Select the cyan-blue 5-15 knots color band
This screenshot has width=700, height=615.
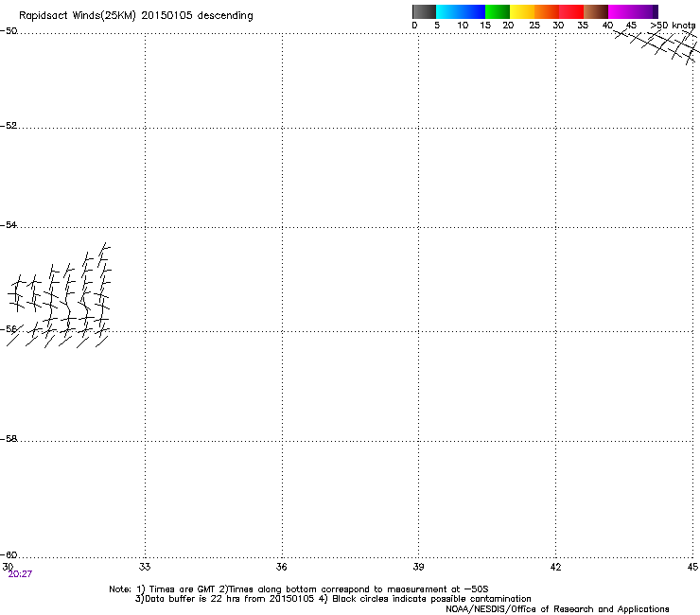point(461,11)
